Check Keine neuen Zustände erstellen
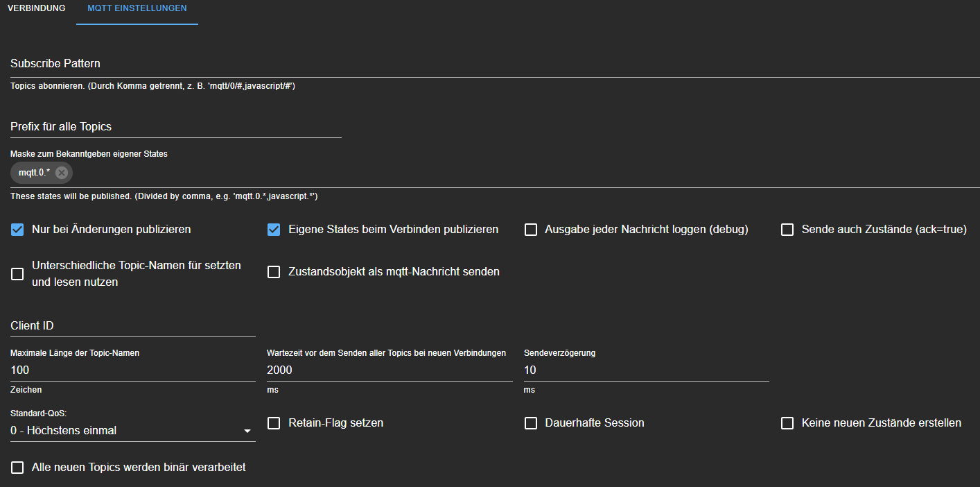Screen dimensions: 980x487 787,423
